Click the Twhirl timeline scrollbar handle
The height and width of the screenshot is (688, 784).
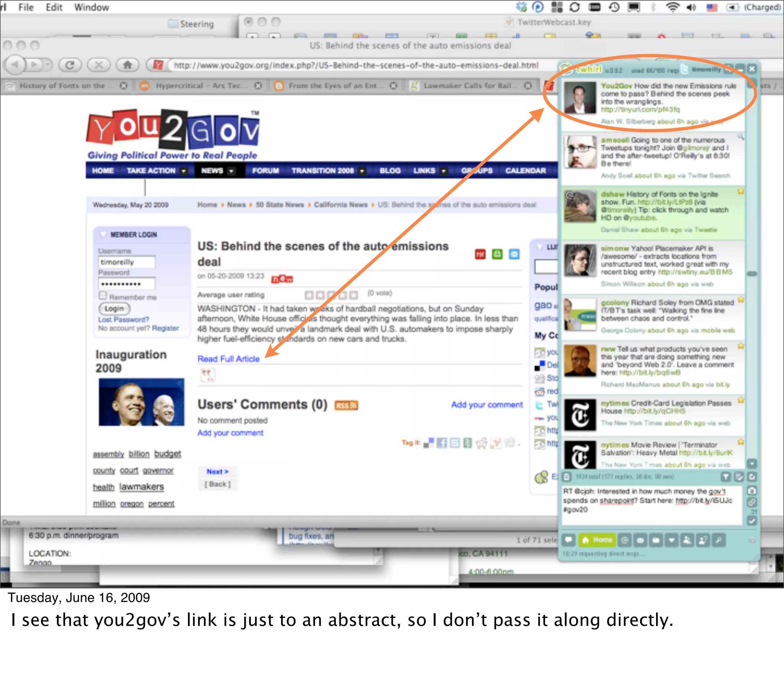pyautogui.click(x=752, y=274)
